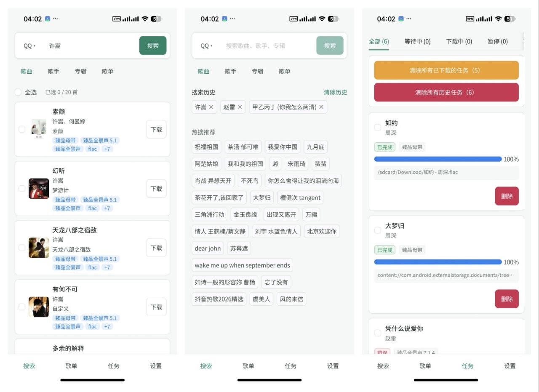Remove 甲乙丙丁 history entry via its X
The image size is (539, 392).
321,107
